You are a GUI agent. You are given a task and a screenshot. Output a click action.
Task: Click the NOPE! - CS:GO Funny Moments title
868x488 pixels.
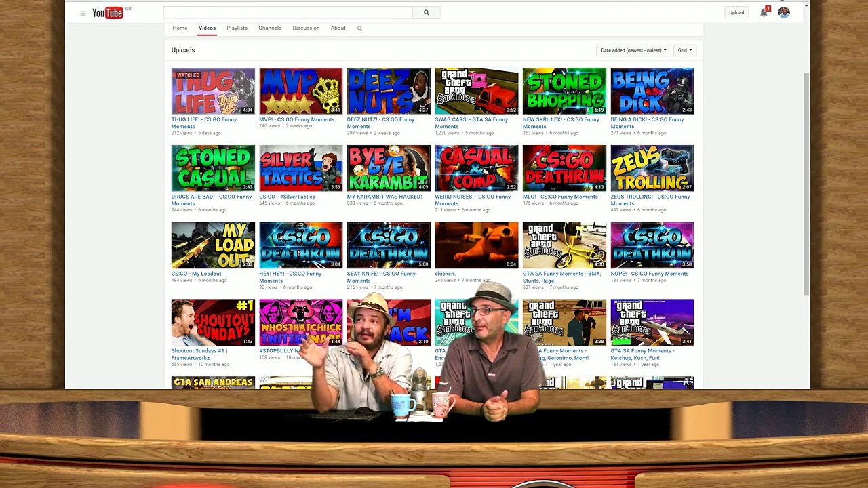[650, 274]
